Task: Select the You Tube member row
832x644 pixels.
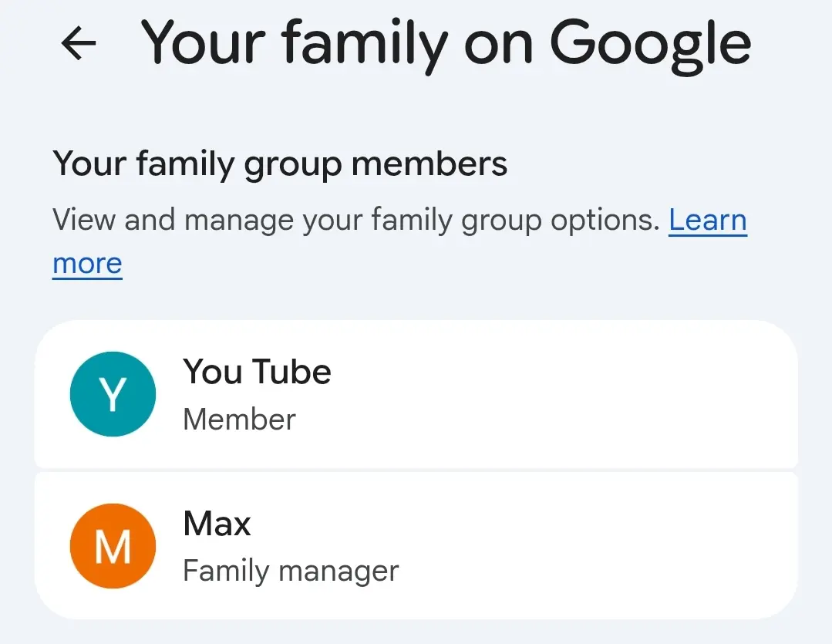Action: (416, 394)
